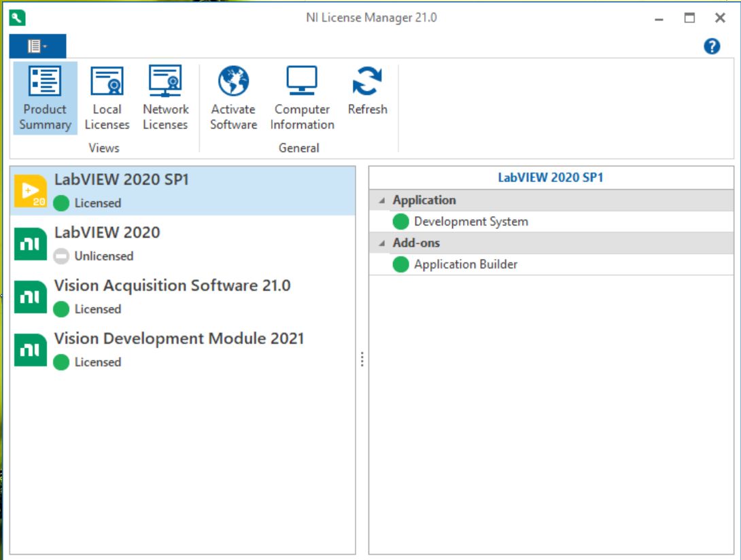This screenshot has height=560, width=741.
Task: Close the NI License Manager window
Action: click(x=720, y=18)
